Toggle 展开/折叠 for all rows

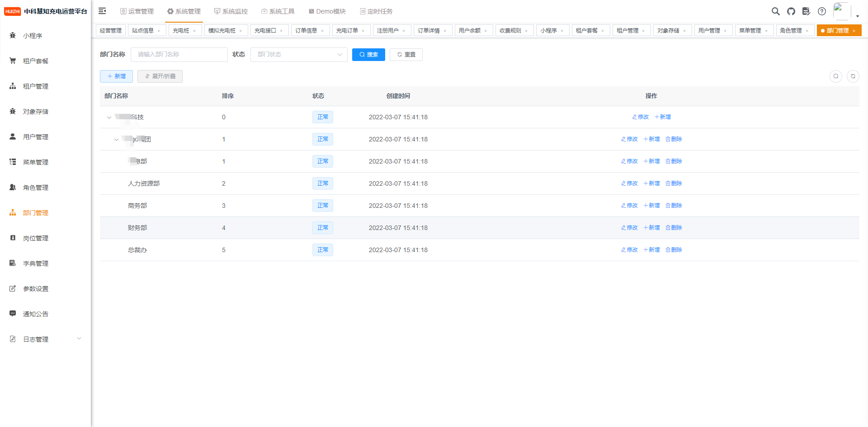tap(160, 76)
